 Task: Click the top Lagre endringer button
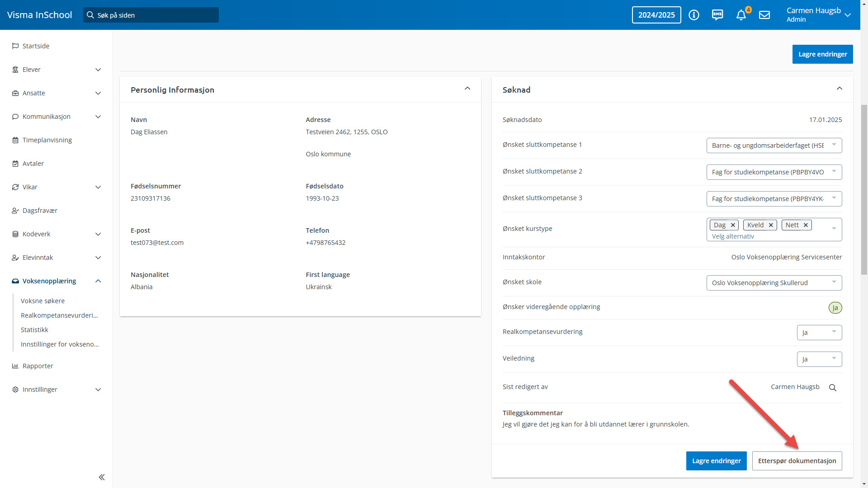[x=822, y=54]
